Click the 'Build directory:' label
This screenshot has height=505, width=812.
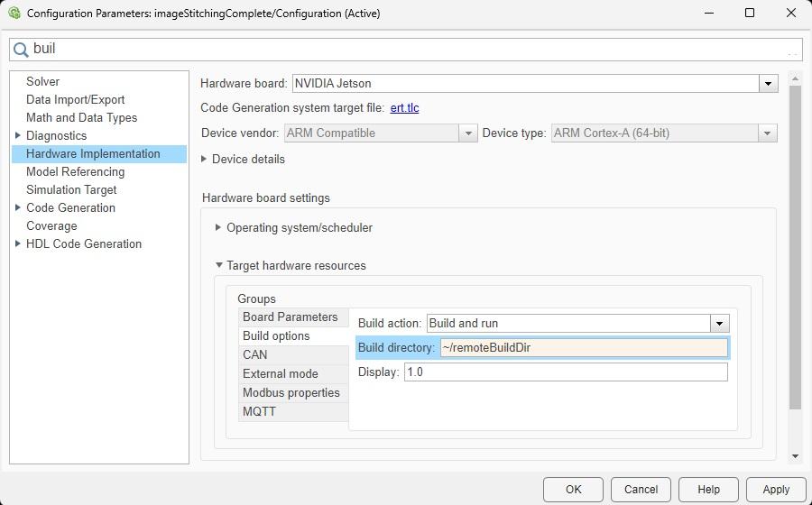(x=396, y=348)
